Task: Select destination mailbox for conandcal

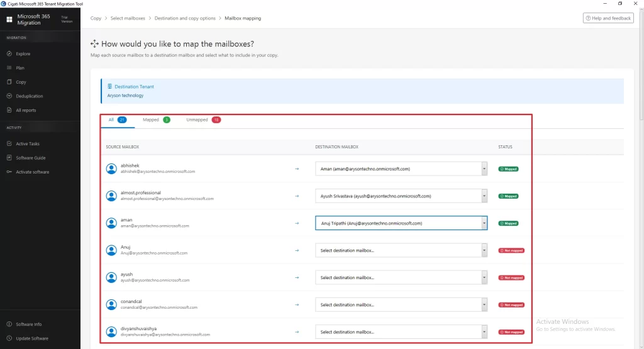Action: coord(401,304)
